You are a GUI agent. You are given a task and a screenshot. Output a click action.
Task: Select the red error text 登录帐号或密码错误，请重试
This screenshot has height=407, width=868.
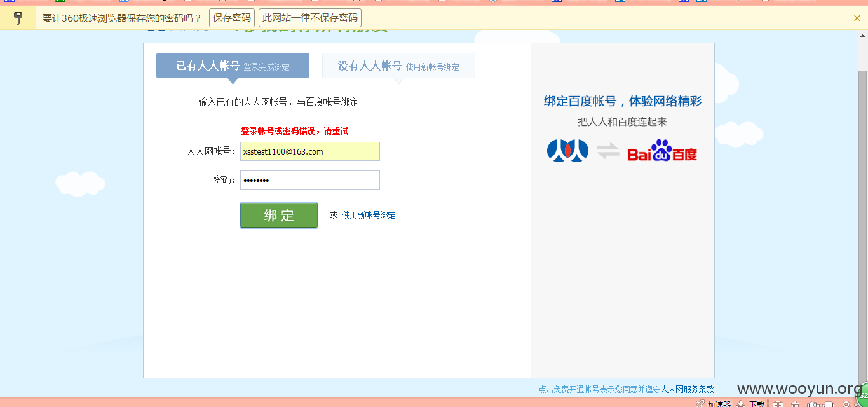coord(294,131)
